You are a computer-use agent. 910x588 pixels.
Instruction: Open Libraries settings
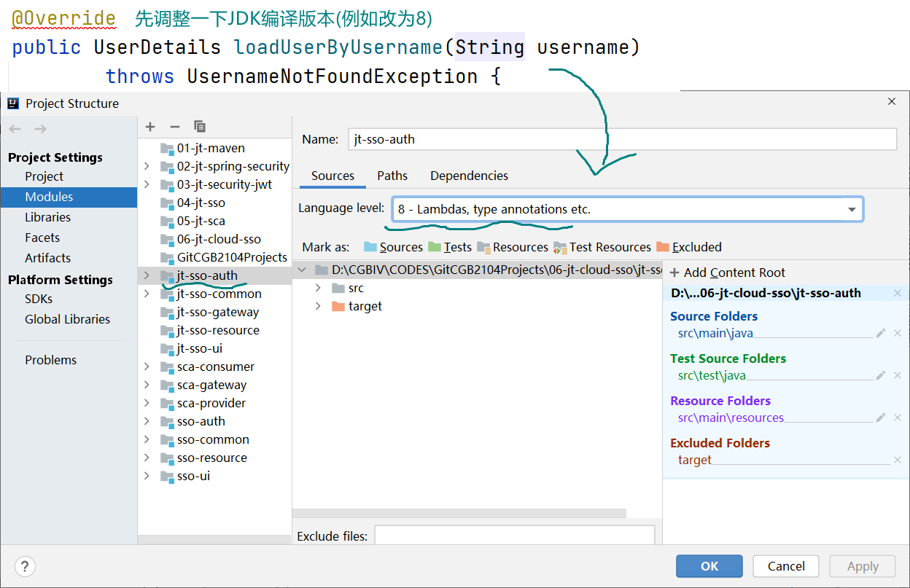tap(47, 217)
